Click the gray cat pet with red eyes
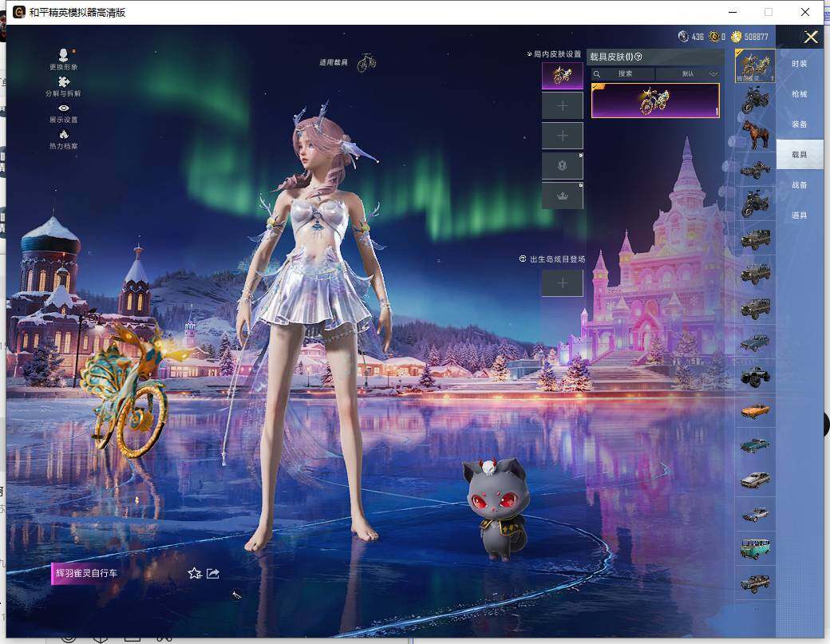Screen dimensions: 830x644 494,508
